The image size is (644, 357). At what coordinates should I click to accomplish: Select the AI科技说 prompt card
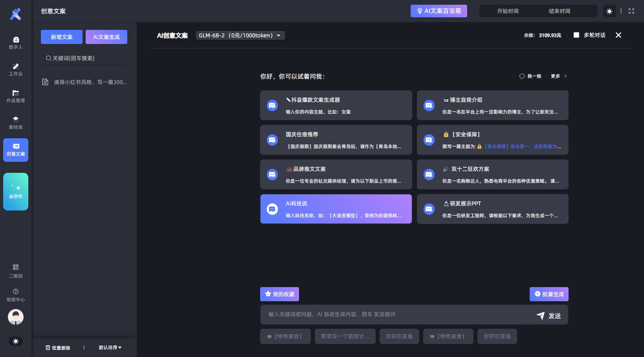tap(336, 209)
